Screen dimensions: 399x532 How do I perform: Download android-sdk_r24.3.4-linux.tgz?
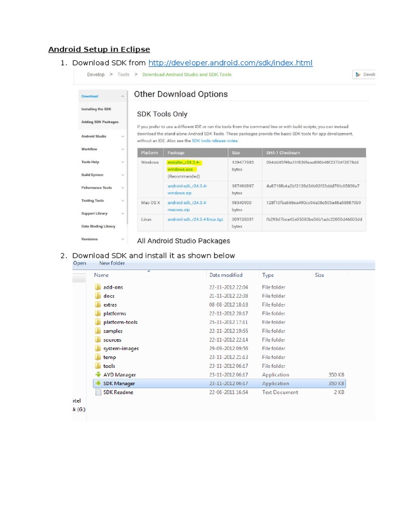[195, 220]
